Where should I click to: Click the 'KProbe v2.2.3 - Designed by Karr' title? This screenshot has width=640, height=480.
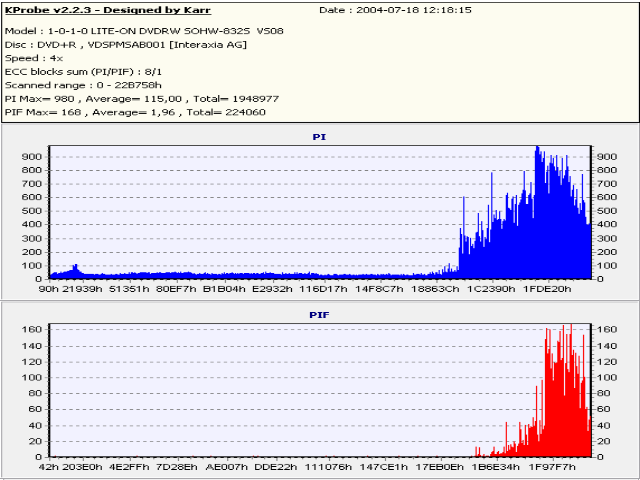coord(108,10)
